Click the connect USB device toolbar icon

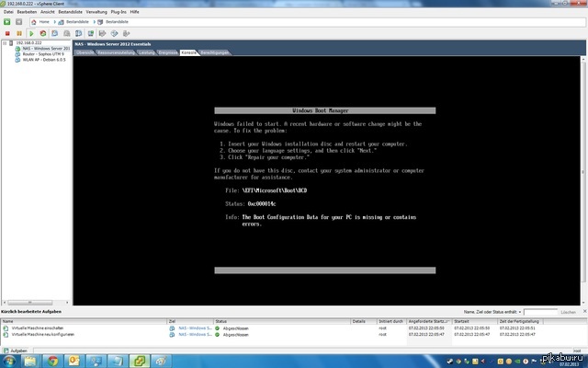pyautogui.click(x=127, y=33)
